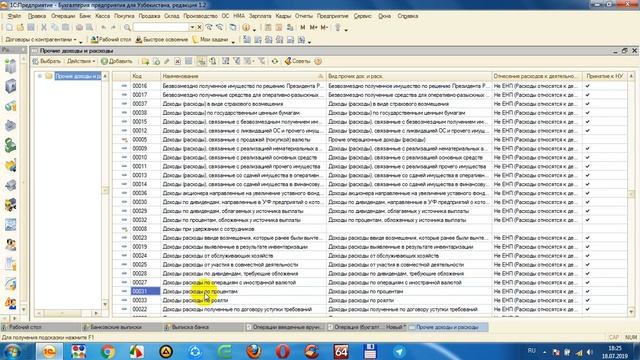Open Firefox from taskbar
This screenshot has height=360, width=640.
(253, 351)
